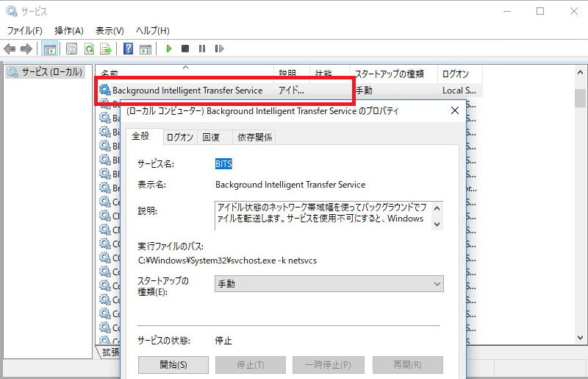The image size is (588, 379).
Task: Expand the スタートアップの種類 dropdown showing 手動
Action: [329, 284]
